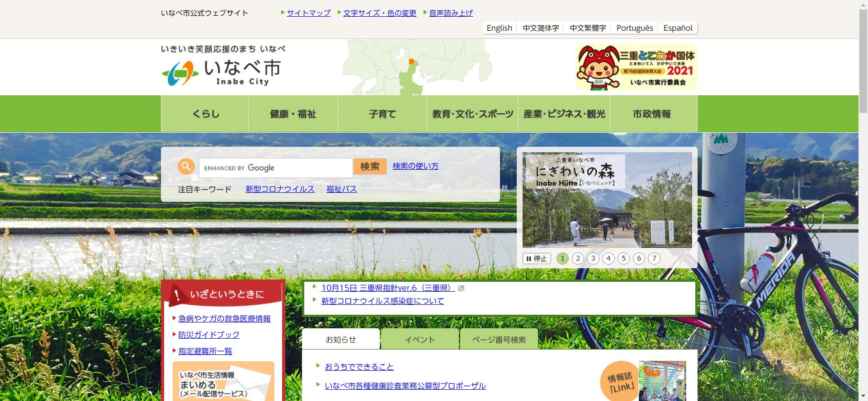This screenshot has width=868, height=401.
Task: Expand the 市政情報 navigation menu
Action: 652,114
